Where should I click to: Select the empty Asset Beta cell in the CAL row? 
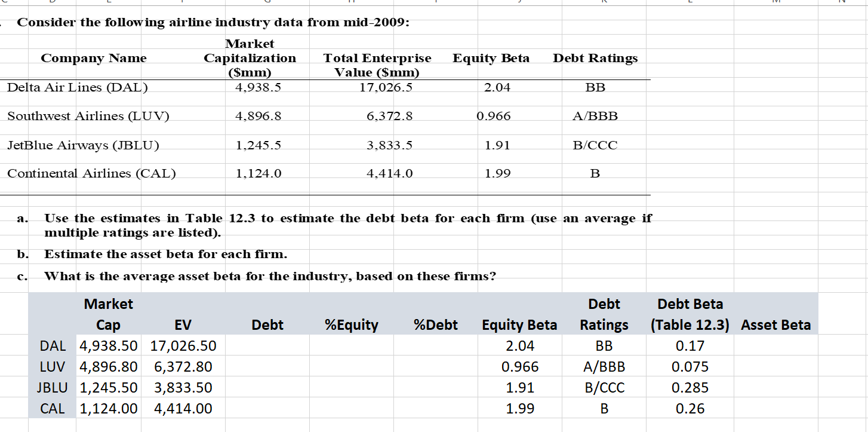776,409
